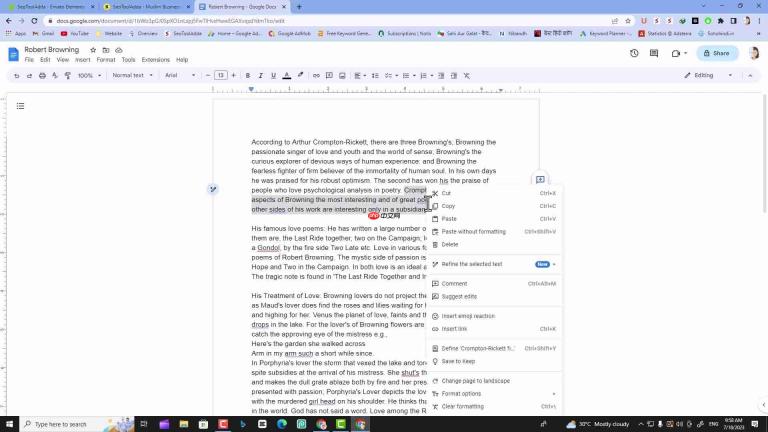
Task: Clear formatting from toolbar
Action: (x=467, y=75)
